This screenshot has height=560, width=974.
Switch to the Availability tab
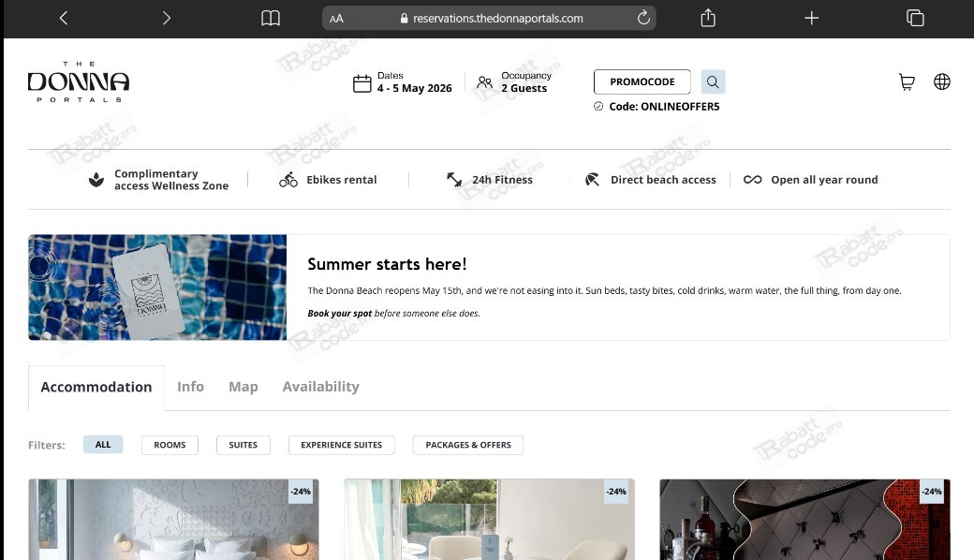pyautogui.click(x=320, y=387)
